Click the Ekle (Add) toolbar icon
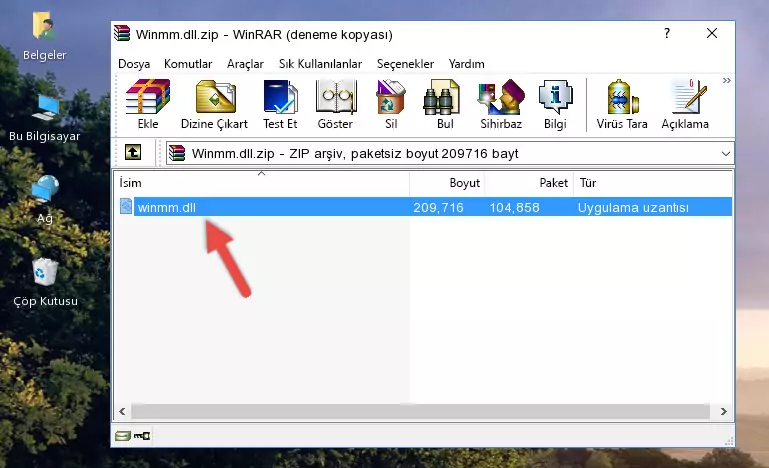 point(148,104)
